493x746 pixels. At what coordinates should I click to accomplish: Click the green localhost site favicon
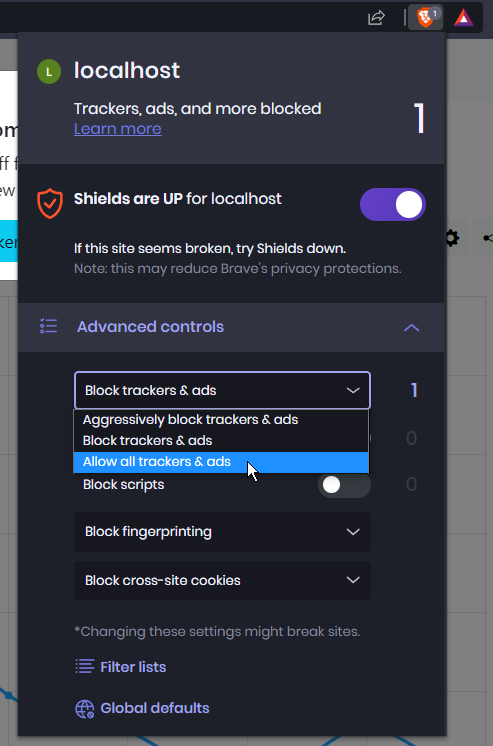49,71
